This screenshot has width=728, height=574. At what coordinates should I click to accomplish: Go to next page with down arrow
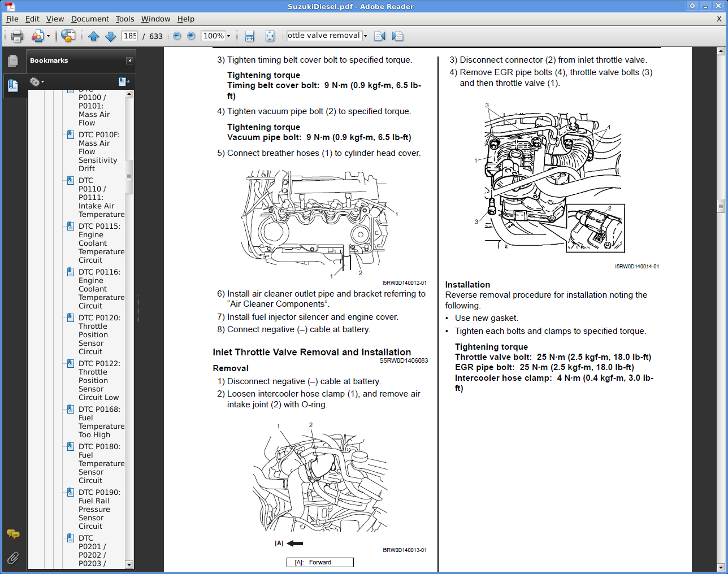pos(111,36)
